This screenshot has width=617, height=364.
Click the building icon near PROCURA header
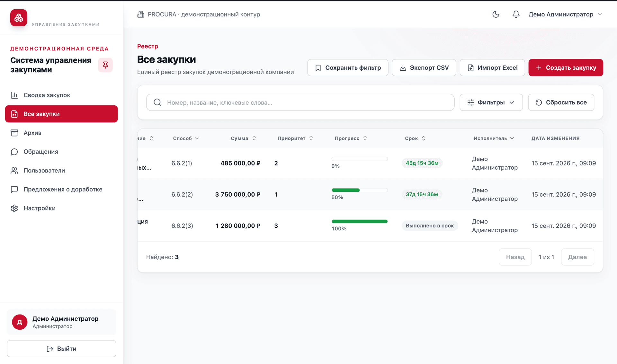[140, 14]
